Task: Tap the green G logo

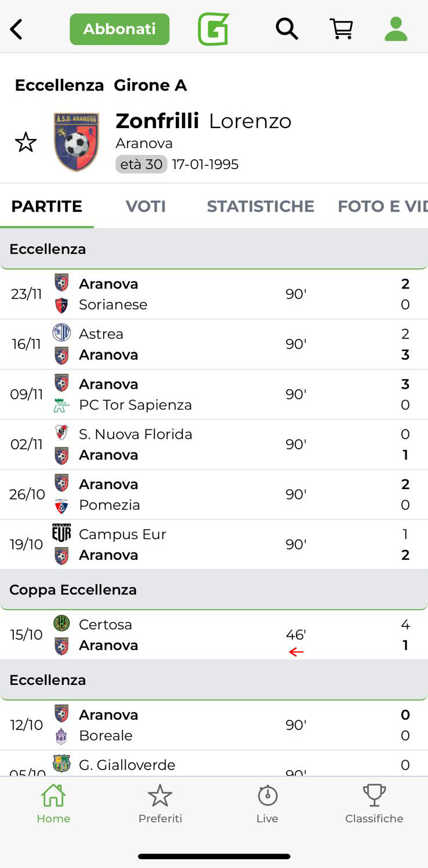Action: (213, 29)
